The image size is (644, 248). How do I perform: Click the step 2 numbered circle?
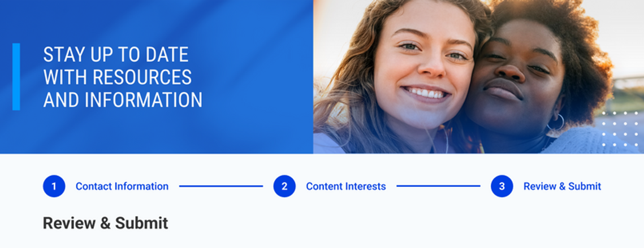tap(284, 186)
